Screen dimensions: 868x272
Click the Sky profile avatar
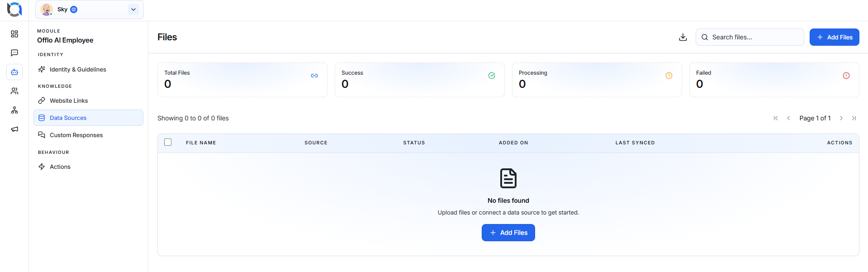[x=47, y=10]
